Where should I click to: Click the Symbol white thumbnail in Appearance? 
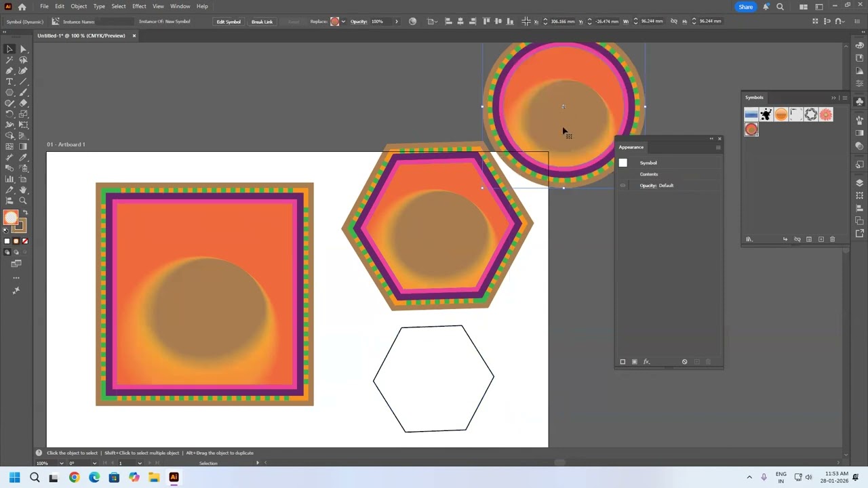(623, 163)
